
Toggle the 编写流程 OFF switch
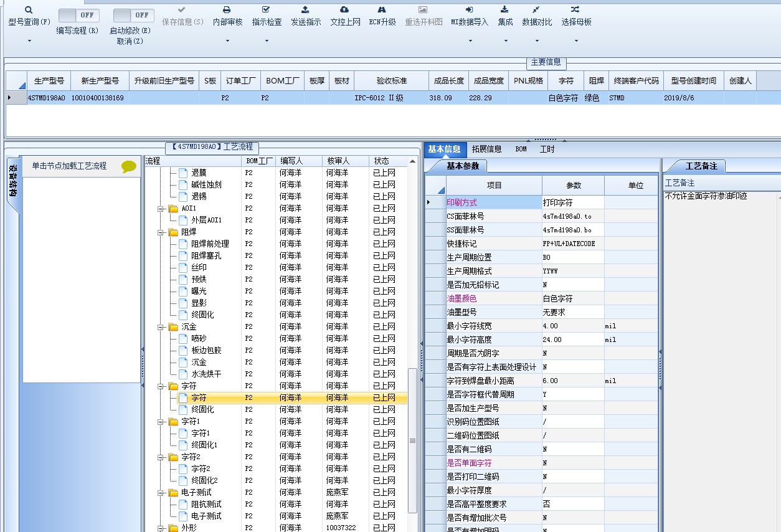[79, 15]
